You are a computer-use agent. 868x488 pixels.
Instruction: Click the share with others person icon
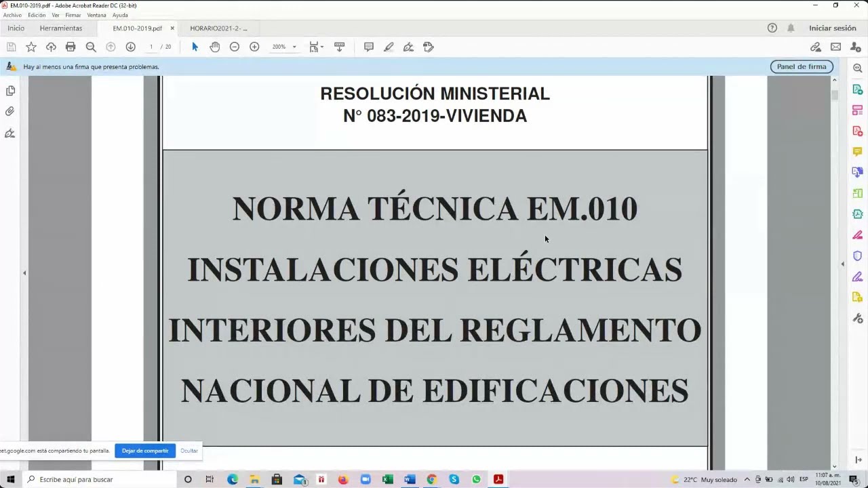point(855,47)
